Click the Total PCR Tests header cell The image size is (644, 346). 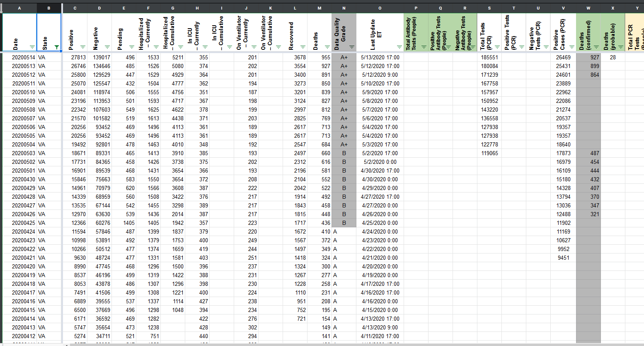pos(634,32)
